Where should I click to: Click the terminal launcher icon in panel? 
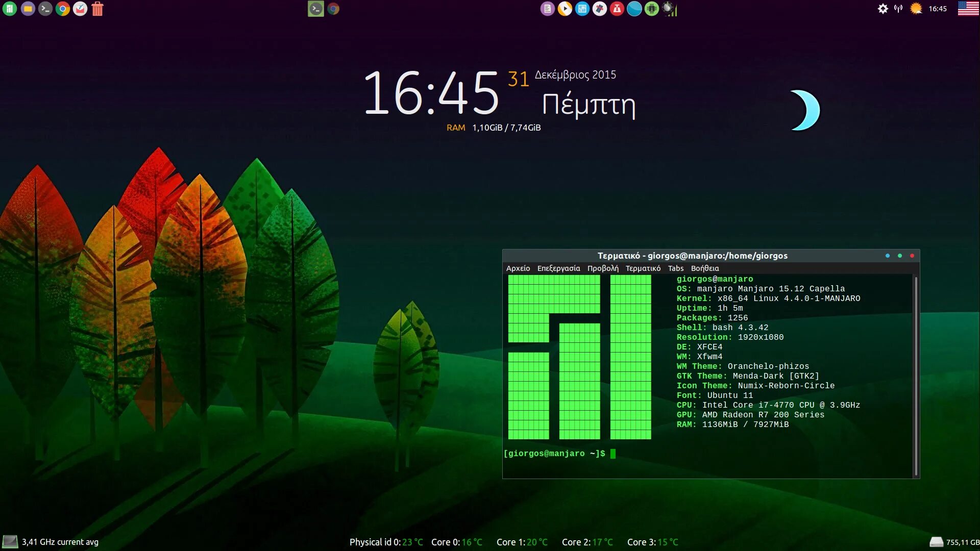coord(45,9)
